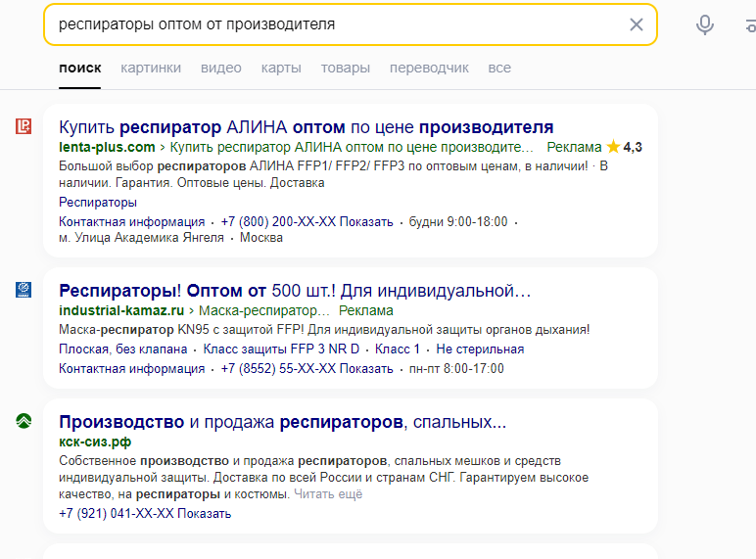The height and width of the screenshot is (559, 756).
Task: Click the yellow star rating 4,3
Action: pyautogui.click(x=625, y=147)
